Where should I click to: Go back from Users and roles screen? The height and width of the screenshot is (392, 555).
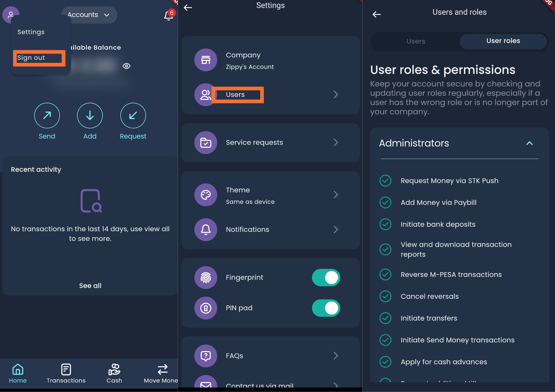(377, 14)
